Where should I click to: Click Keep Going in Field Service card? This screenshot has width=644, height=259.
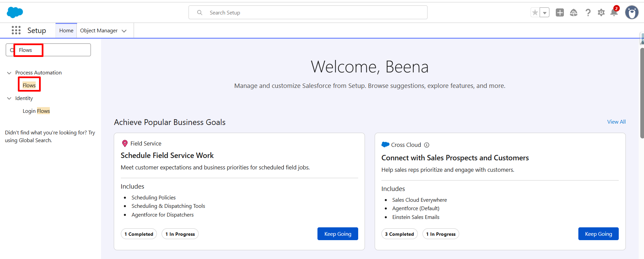coord(338,234)
